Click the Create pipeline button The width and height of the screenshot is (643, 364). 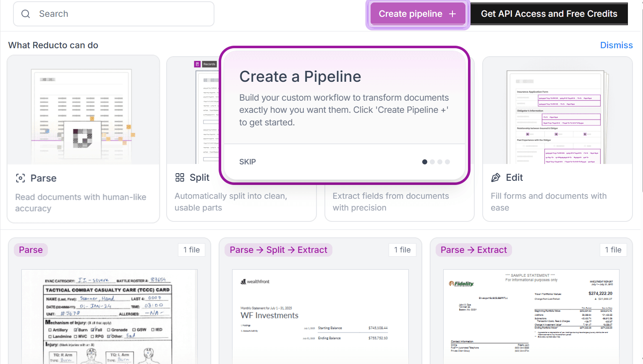(x=418, y=13)
